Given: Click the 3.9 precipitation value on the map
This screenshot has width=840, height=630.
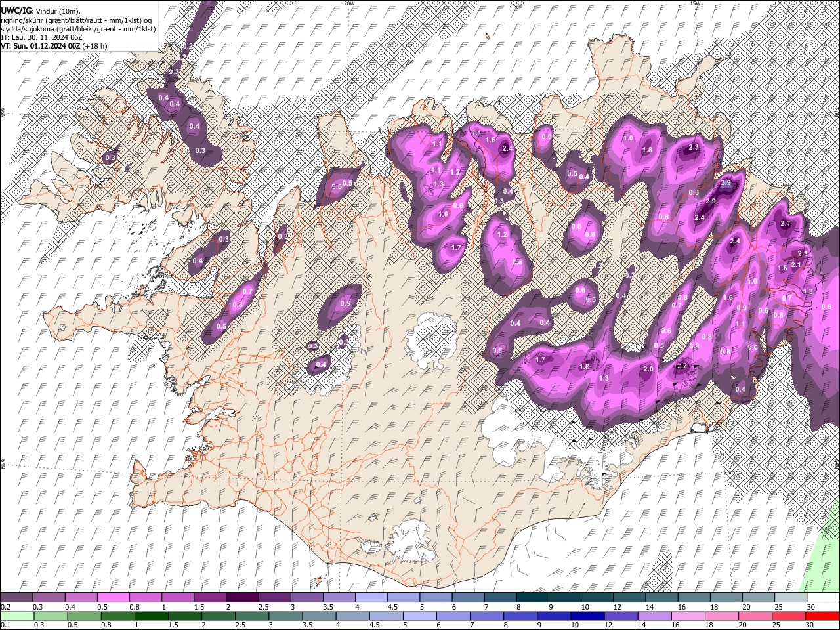Looking at the screenshot, I should pos(726,183).
